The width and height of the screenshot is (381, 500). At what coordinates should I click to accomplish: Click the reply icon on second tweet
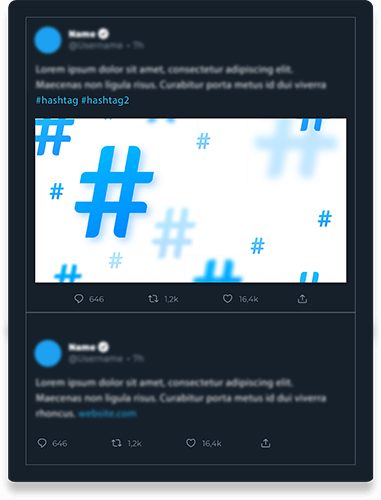pos(42,443)
